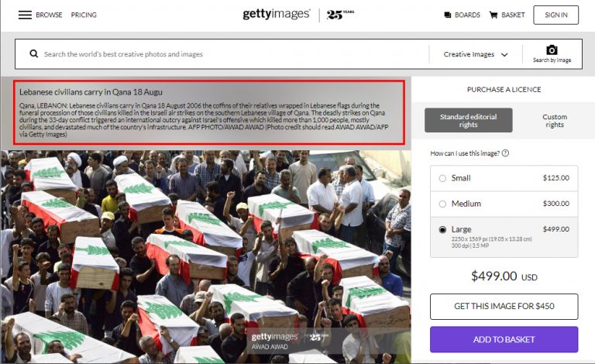The image size is (595, 364).
Task: Select Standard editorial rights tab
Action: 468,120
